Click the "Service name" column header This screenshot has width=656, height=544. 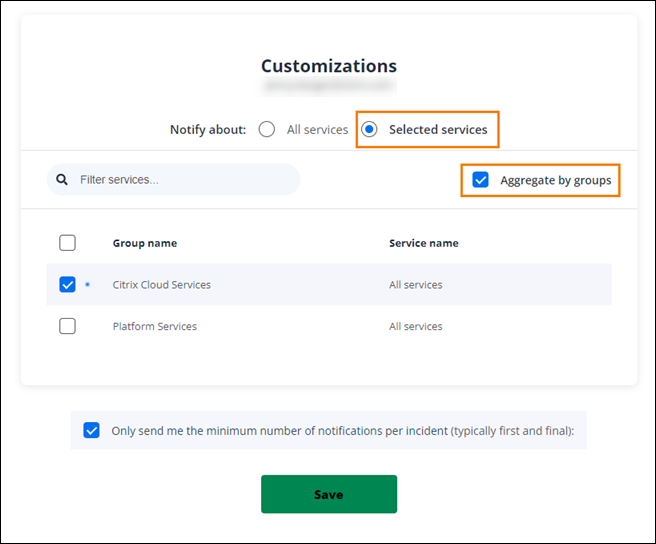point(424,243)
